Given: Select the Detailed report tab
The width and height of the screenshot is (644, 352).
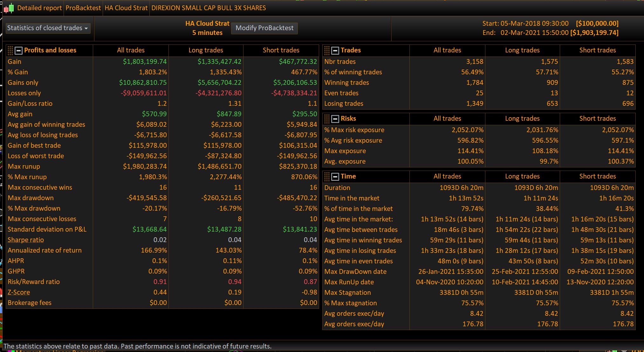Looking at the screenshot, I should (x=39, y=8).
